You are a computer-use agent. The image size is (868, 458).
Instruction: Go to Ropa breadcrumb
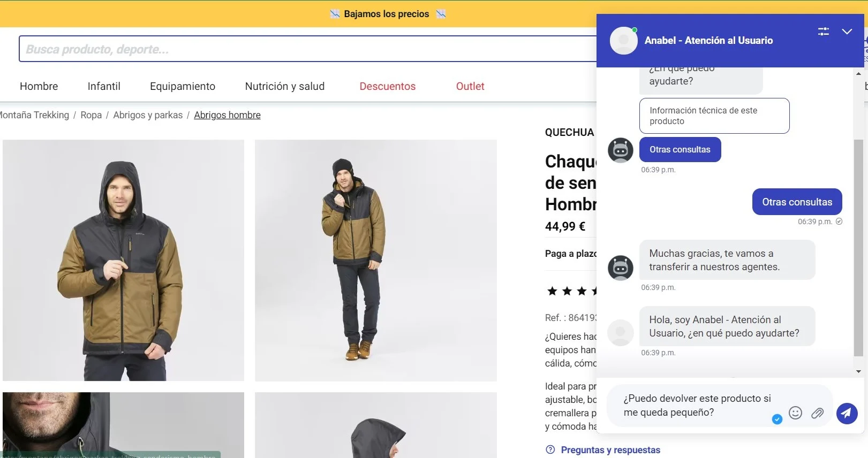(91, 115)
